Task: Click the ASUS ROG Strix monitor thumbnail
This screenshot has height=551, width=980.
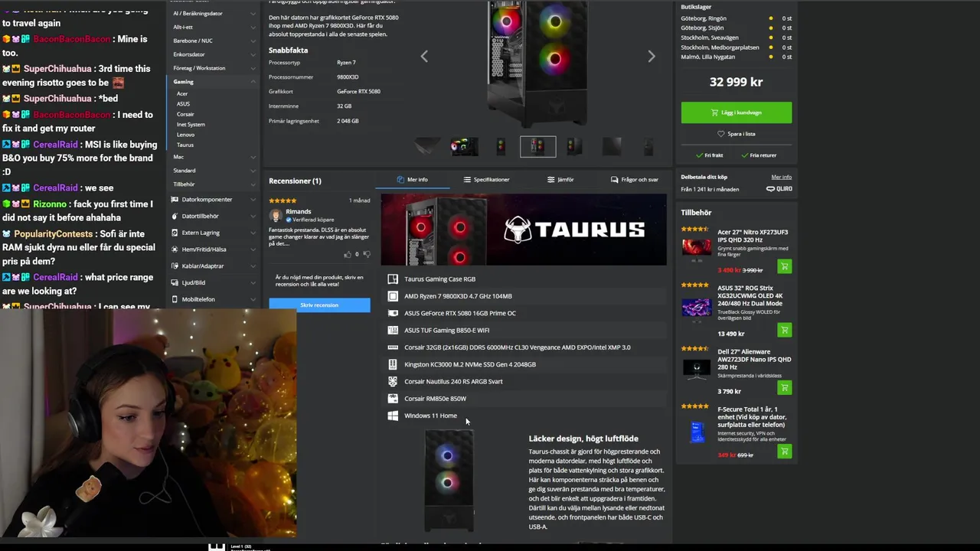Action: pyautogui.click(x=697, y=308)
